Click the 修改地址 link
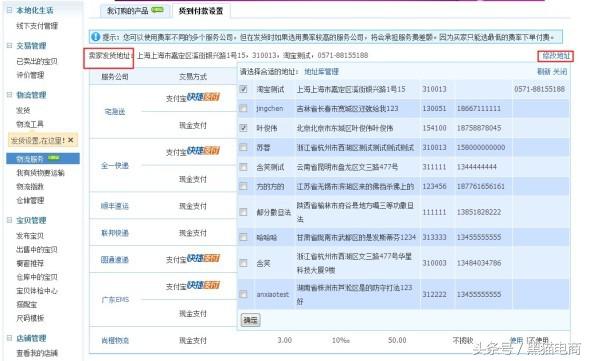Screen dimensions: 590x361 pos(556,56)
